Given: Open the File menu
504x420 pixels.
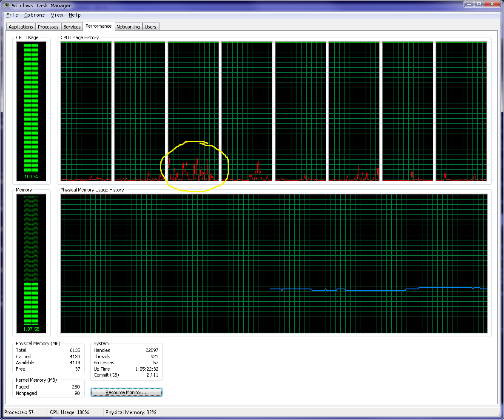Looking at the screenshot, I should click(x=12, y=15).
